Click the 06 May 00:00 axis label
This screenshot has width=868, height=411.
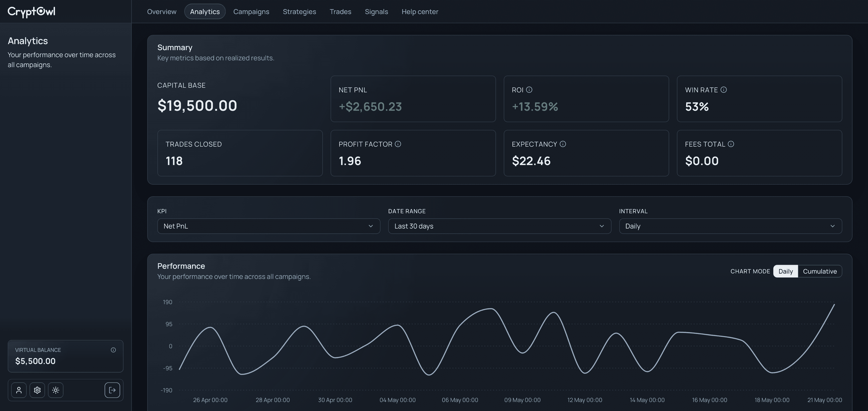tap(460, 400)
